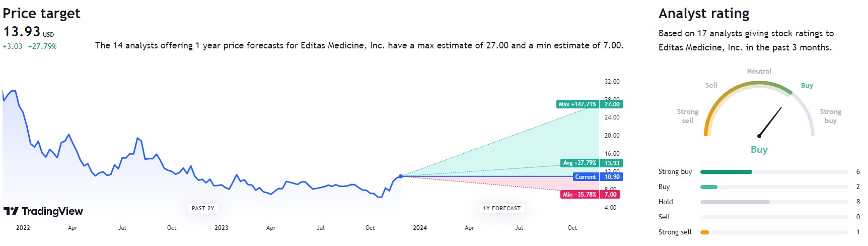Select the 1Y FORECAST chart label
This screenshot has height=246, width=868.
pos(501,208)
